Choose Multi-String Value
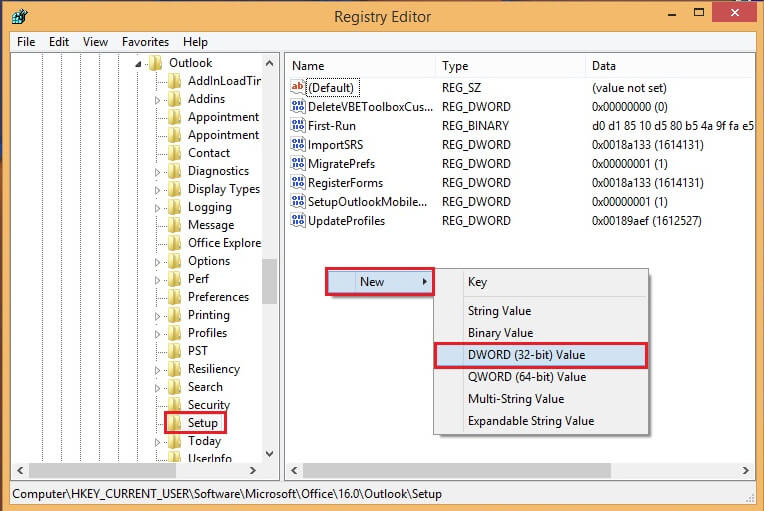 (541, 399)
